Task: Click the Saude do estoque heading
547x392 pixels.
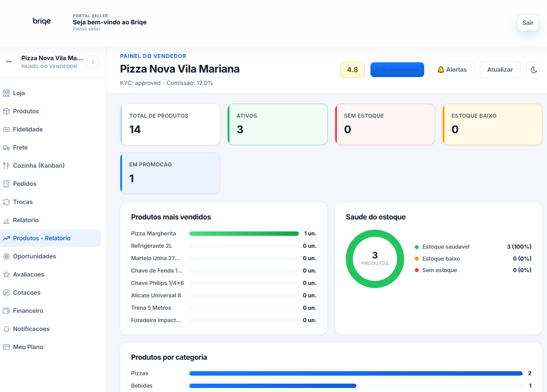Action: point(375,217)
